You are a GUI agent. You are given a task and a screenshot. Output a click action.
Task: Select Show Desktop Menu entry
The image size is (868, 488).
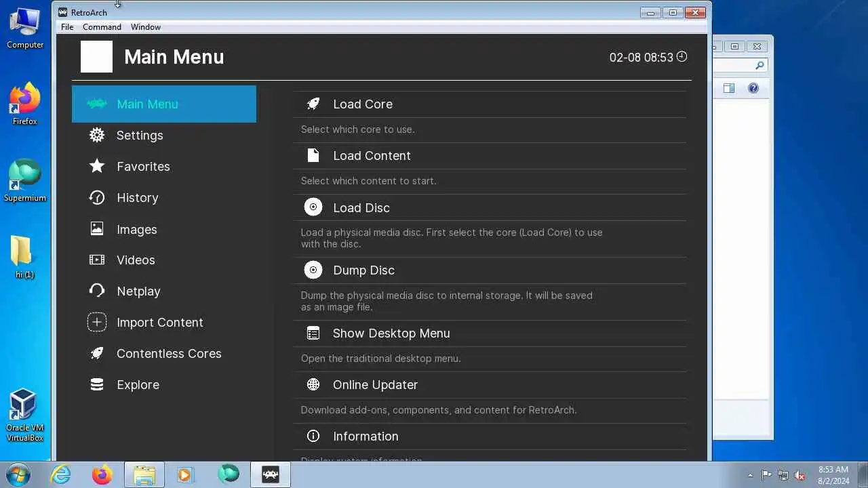point(490,333)
